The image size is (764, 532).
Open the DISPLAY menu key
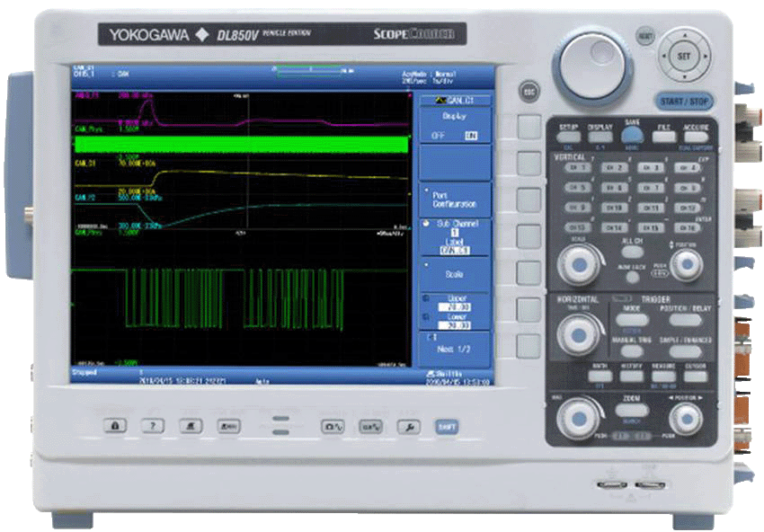tap(600, 137)
